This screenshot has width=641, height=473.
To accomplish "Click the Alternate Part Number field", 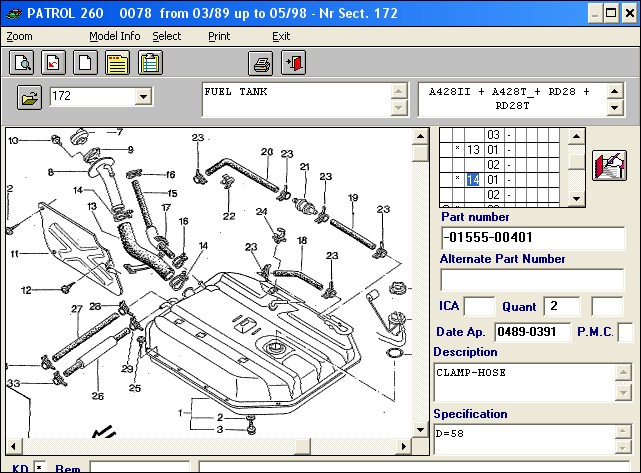I will (532, 280).
